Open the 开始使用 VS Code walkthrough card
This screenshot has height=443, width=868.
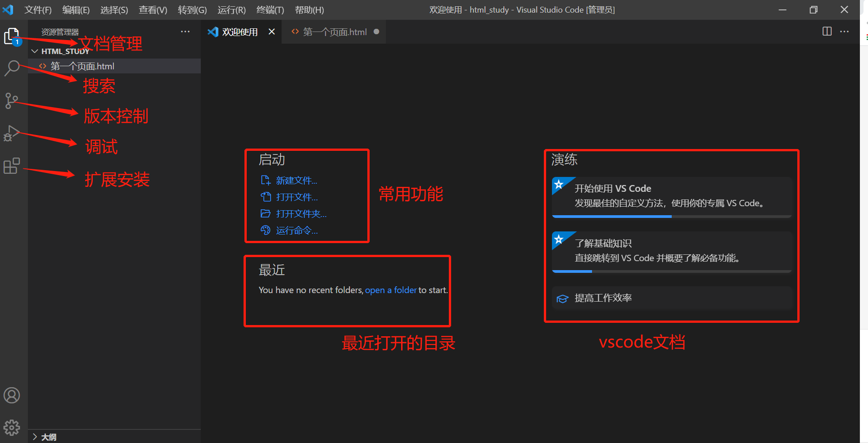(672, 197)
